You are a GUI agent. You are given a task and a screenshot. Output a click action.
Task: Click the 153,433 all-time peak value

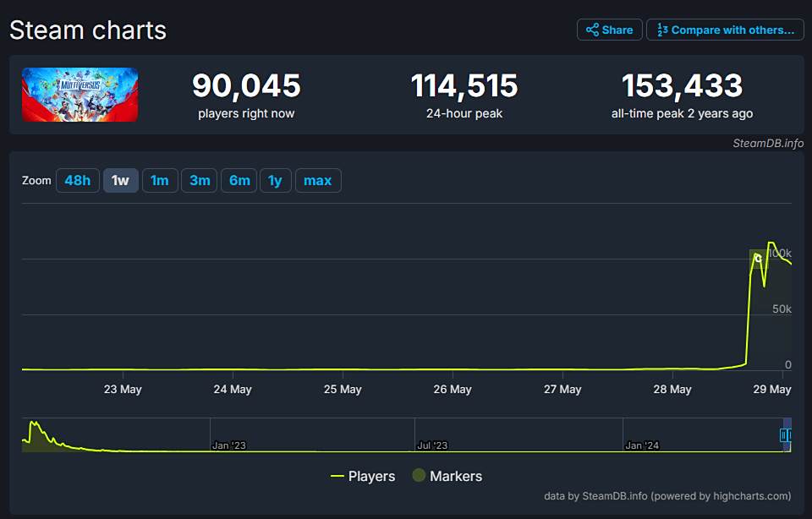(x=682, y=85)
